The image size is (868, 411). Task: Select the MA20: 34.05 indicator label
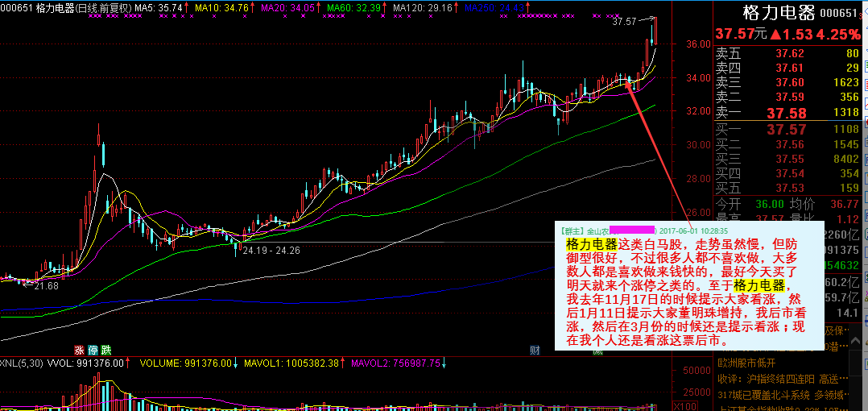(290, 8)
